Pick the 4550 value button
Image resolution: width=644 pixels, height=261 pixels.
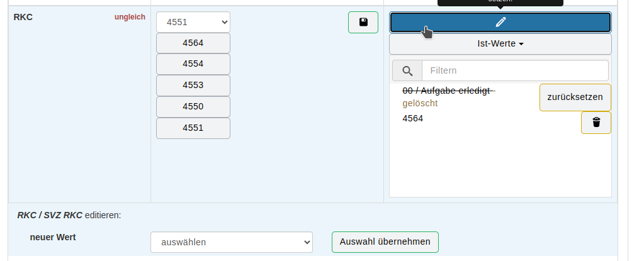[x=193, y=107]
